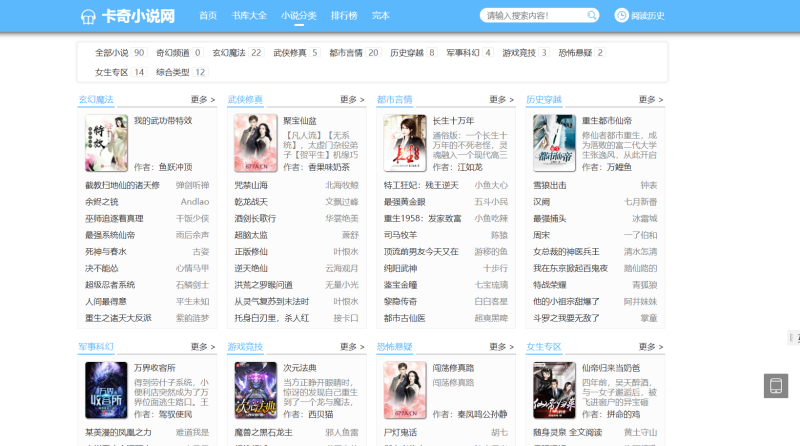Open novel 尸灯鬼话

click(401, 432)
